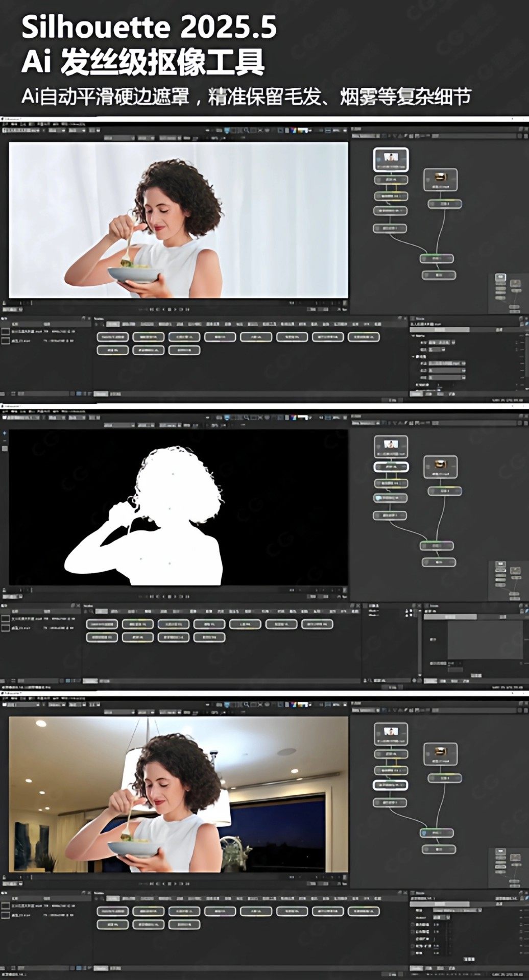Select the woman thumbnail source node in top screenshot
Image resolution: width=529 pixels, height=980 pixels.
391,159
